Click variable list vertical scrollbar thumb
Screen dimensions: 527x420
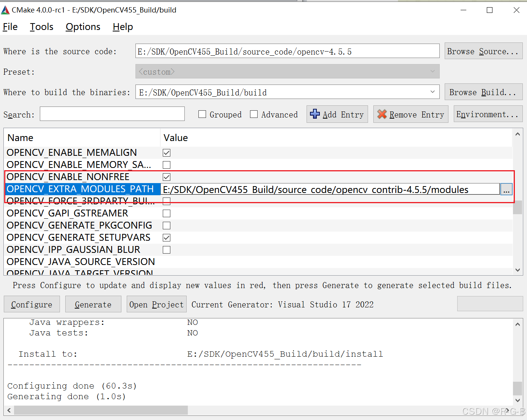click(x=518, y=207)
